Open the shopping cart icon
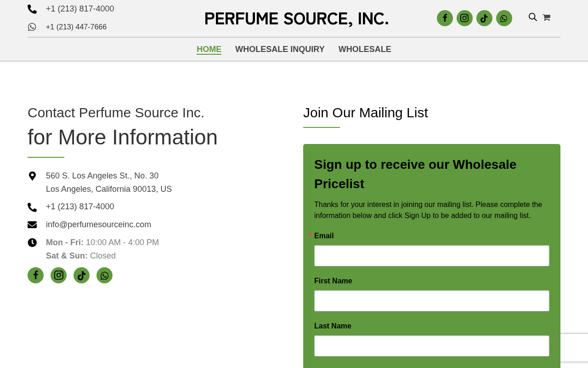588x368 pixels. (x=546, y=17)
